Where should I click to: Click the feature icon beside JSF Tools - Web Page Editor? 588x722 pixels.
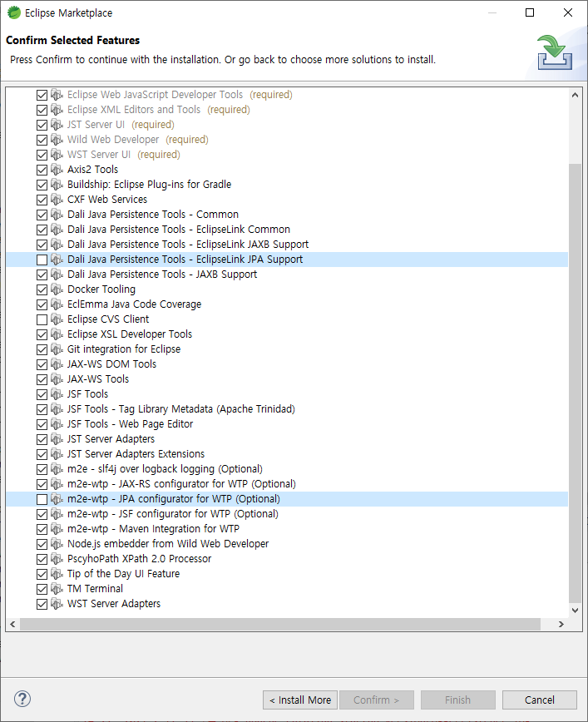[57, 424]
